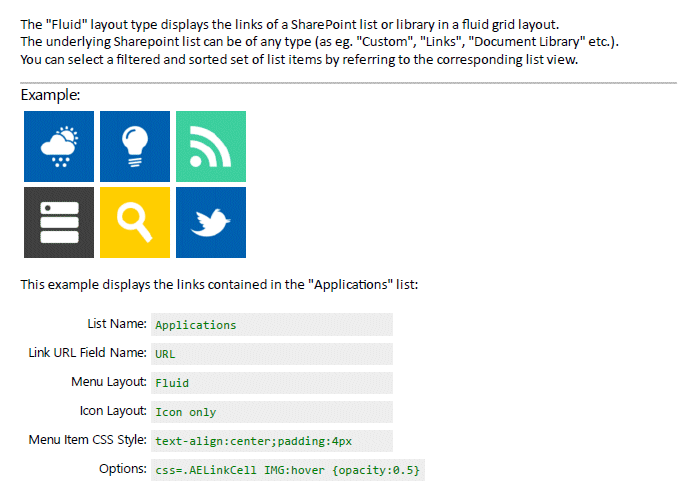This screenshot has height=502, width=682.
Task: Select the 'Menu Layout:' label
Action: pos(109,383)
